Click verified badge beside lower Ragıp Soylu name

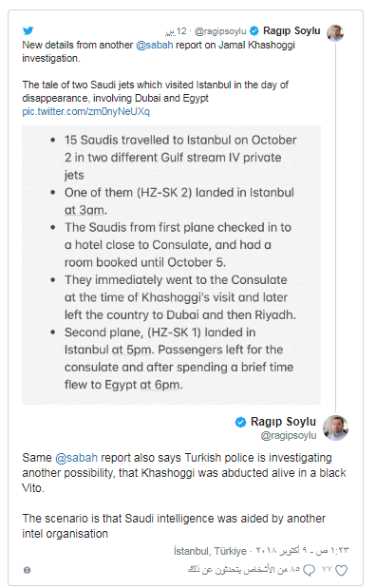(240, 422)
